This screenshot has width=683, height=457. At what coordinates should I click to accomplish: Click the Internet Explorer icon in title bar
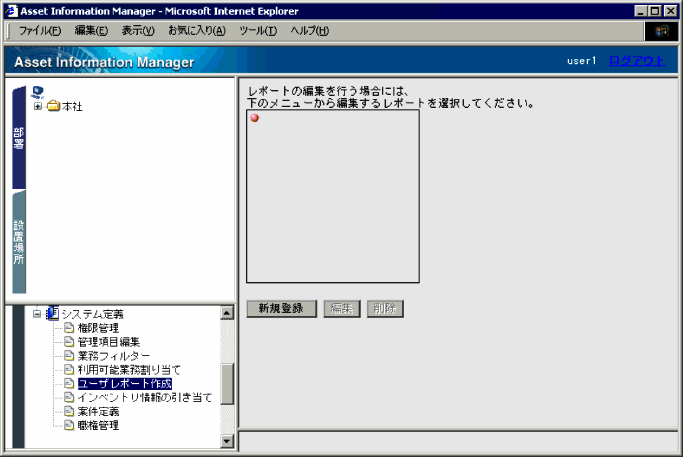pos(11,11)
